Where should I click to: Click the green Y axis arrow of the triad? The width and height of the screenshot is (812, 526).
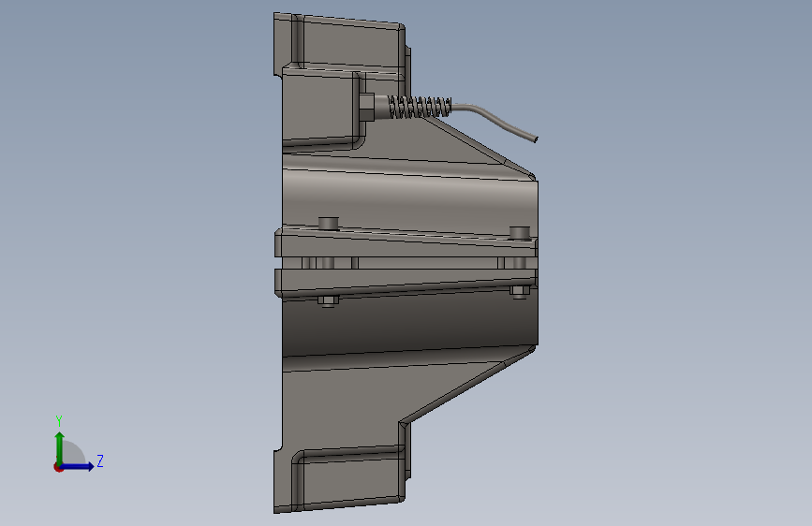pos(60,447)
